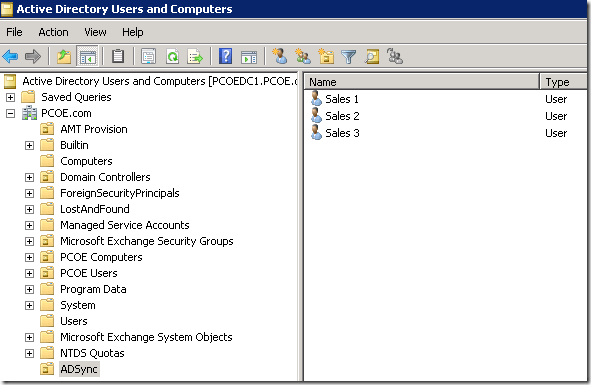Image resolution: width=591 pixels, height=385 pixels.
Task: Expand the PCOE Computers node
Action: 29,257
